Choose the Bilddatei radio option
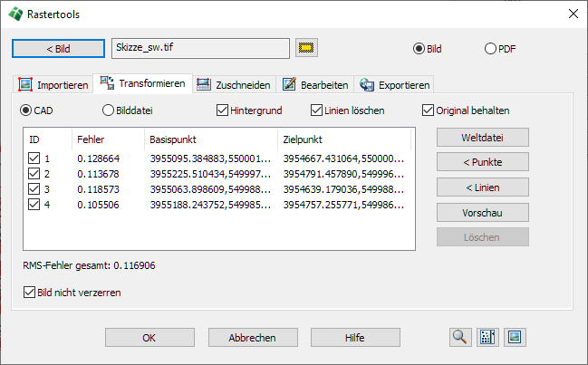 (x=109, y=110)
